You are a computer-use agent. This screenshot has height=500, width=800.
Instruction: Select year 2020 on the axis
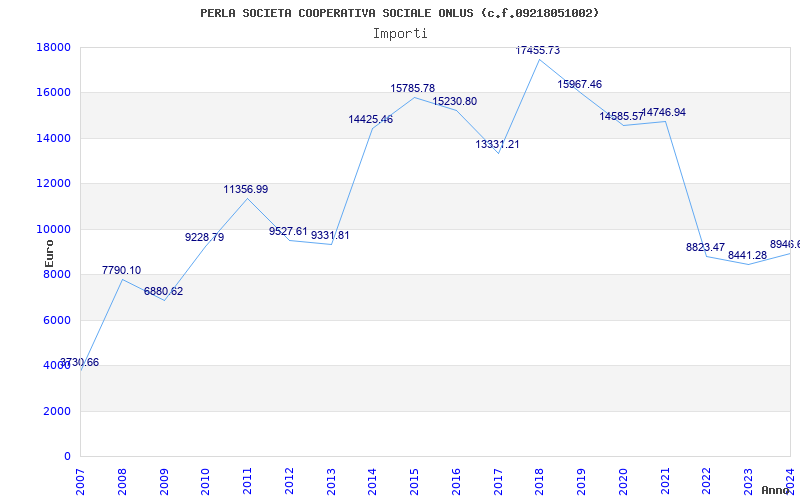click(623, 482)
